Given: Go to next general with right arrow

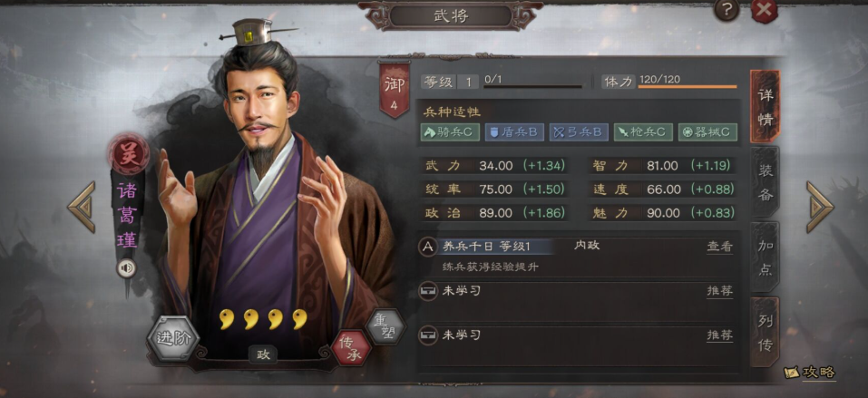Looking at the screenshot, I should tap(819, 207).
